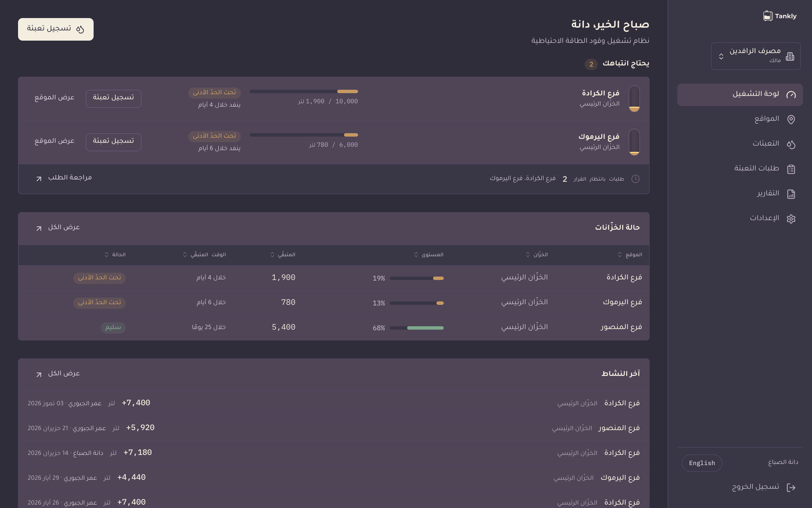This screenshot has height=508, width=812.
Task: Click user name دانة الصباغ in sidebar
Action: pos(783,462)
